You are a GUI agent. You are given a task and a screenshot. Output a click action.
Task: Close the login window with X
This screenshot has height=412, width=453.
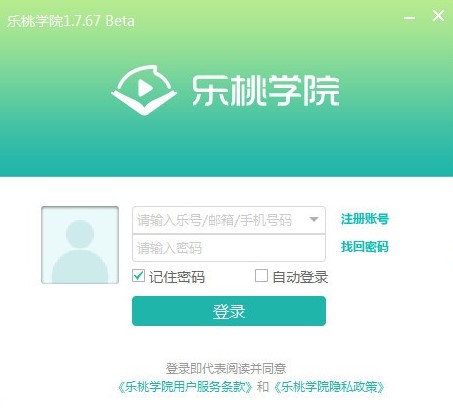(438, 16)
